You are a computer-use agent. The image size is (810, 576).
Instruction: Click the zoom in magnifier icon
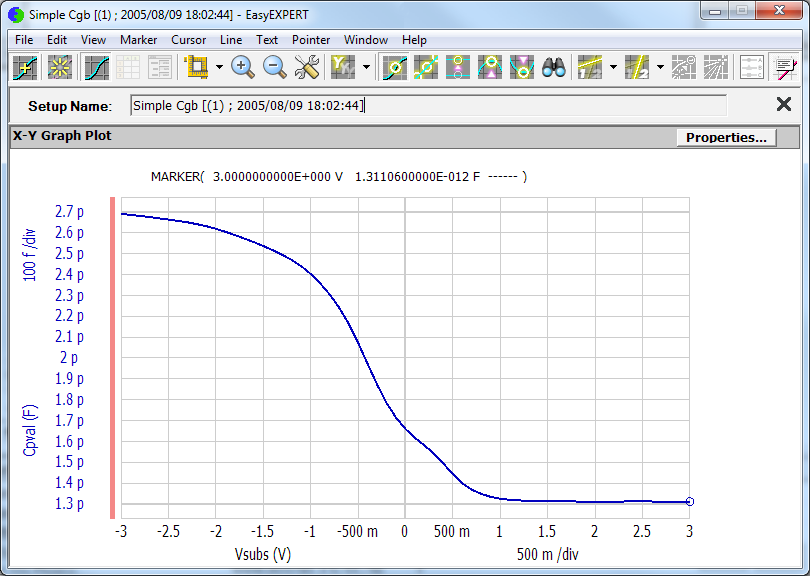[242, 68]
